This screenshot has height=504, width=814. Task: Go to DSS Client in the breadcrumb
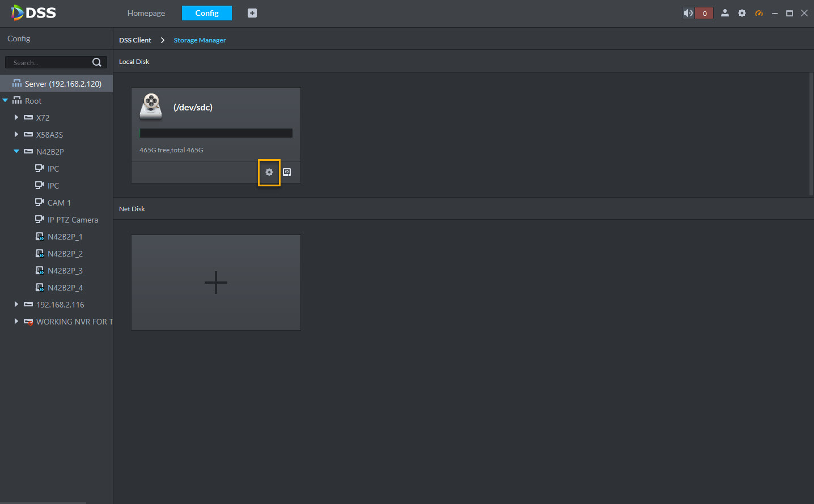135,40
